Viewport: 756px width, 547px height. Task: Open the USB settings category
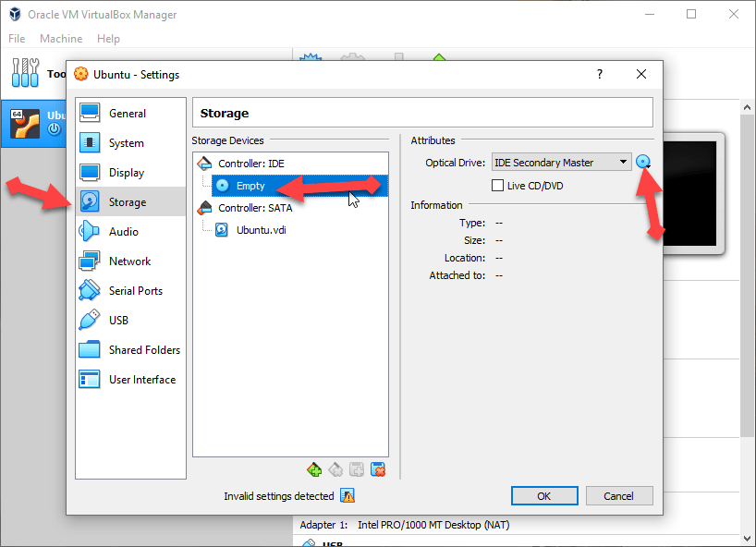(x=118, y=321)
